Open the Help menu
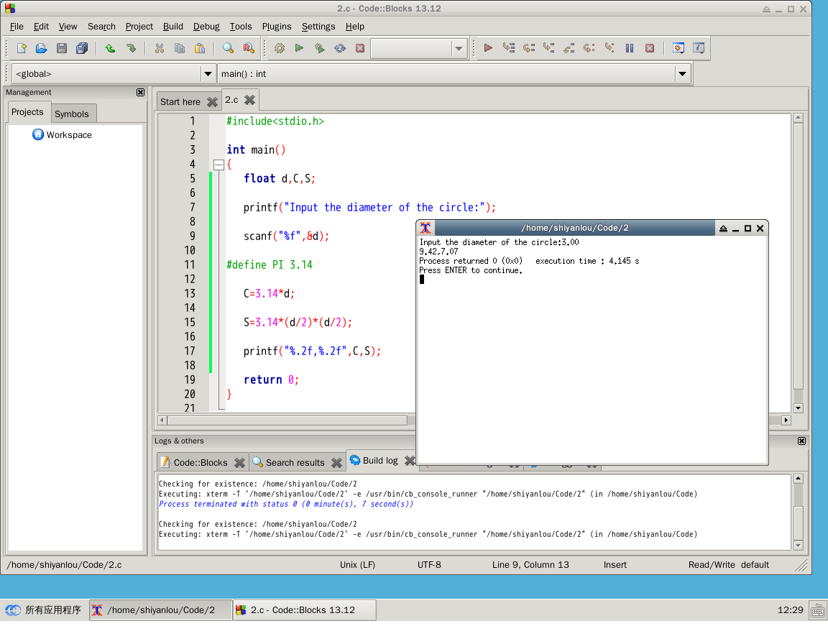This screenshot has width=828, height=644. pos(355,27)
